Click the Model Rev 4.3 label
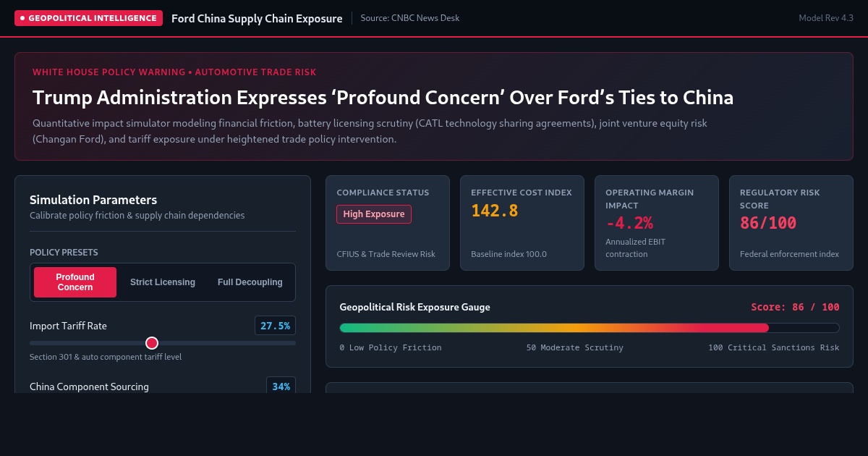This screenshot has width=868, height=456. click(x=826, y=18)
